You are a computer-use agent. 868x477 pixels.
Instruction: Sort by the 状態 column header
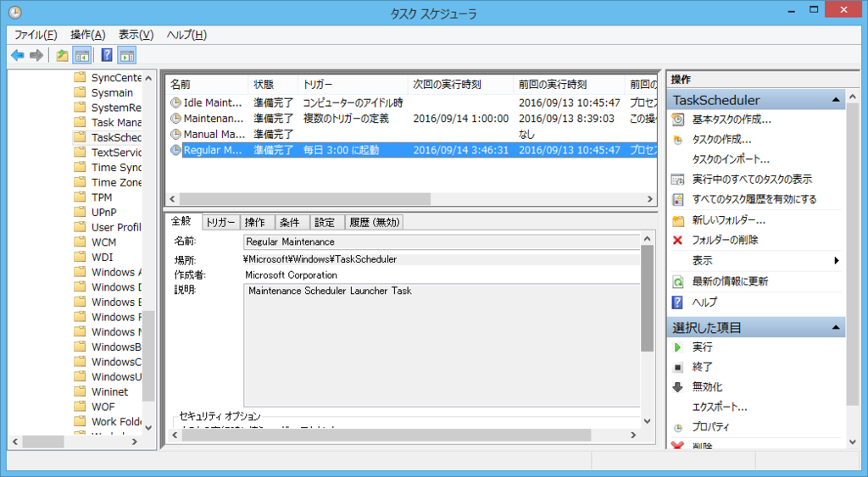(273, 85)
